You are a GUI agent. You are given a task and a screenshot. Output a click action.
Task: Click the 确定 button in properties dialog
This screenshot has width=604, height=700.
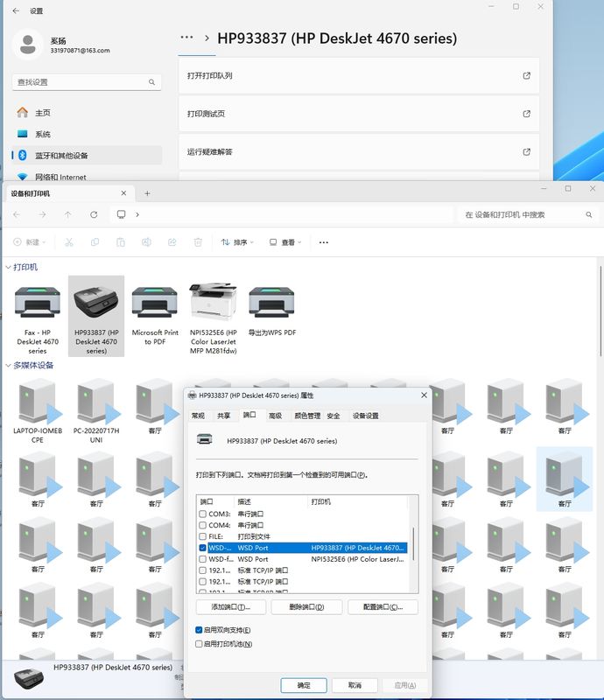point(304,685)
